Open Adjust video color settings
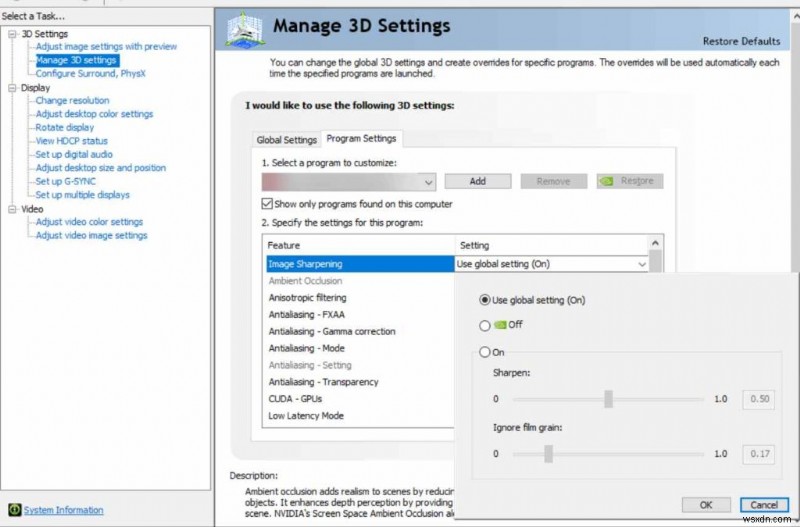Screen dimensions: 800x527 (x=89, y=222)
